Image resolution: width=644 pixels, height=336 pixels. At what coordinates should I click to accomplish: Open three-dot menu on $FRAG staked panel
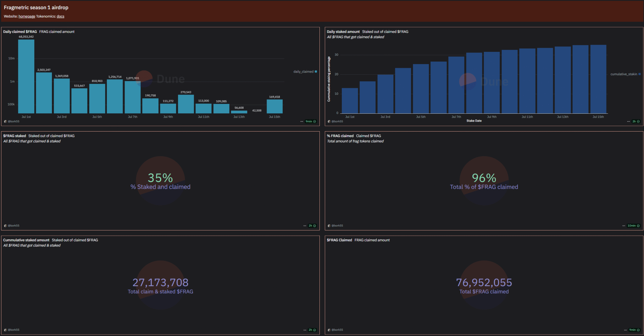tap(304, 226)
